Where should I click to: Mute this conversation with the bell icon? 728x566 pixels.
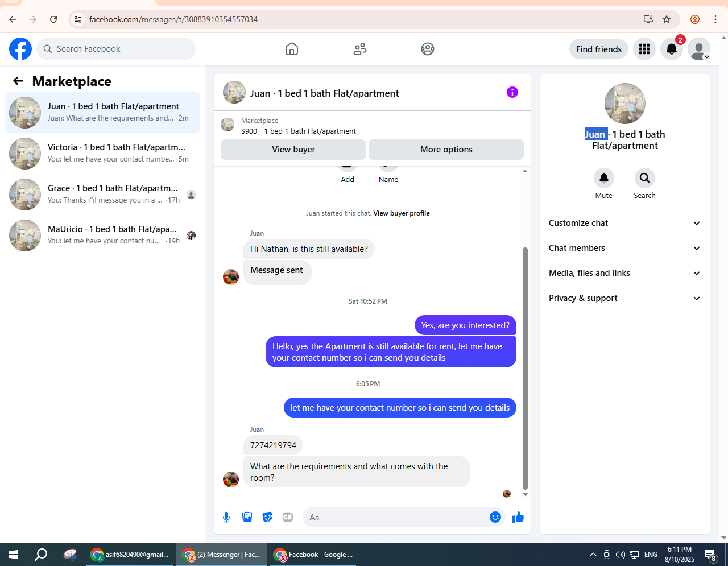tap(604, 178)
